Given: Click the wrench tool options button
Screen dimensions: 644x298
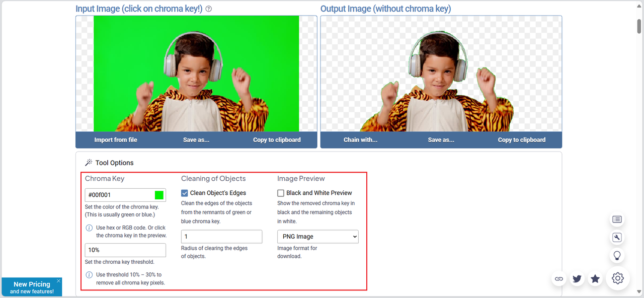Looking at the screenshot, I should click(x=617, y=238).
